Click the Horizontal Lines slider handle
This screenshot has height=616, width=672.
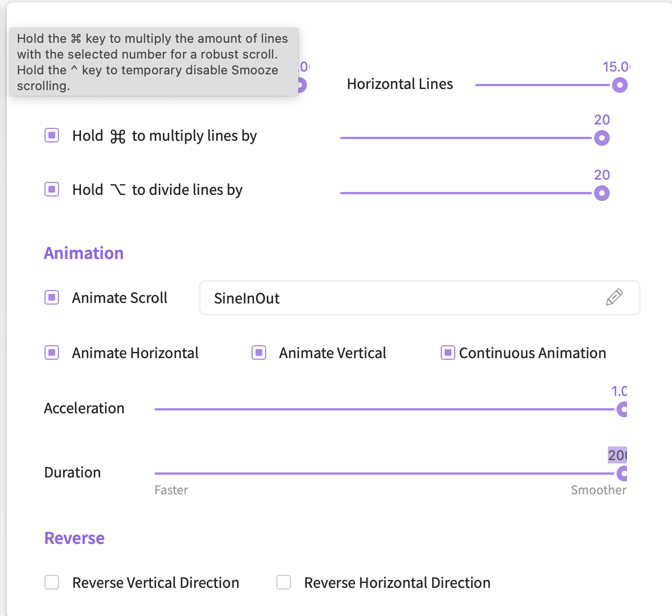(x=620, y=85)
